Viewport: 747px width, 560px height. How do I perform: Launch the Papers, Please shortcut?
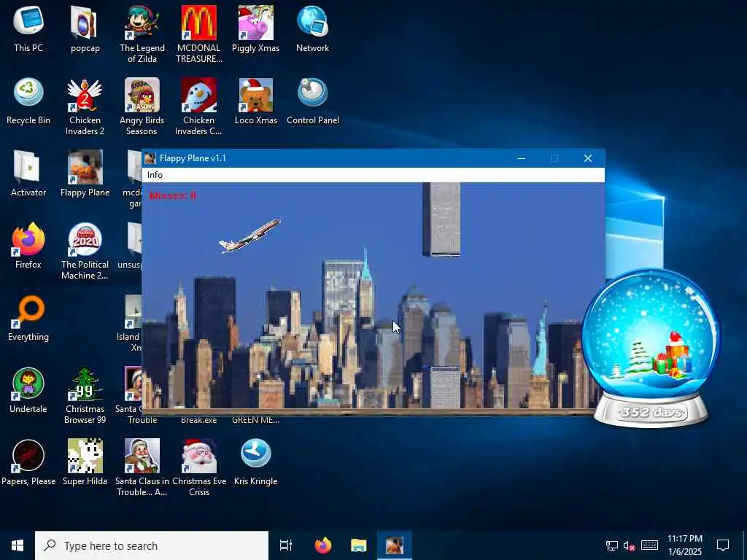click(28, 463)
